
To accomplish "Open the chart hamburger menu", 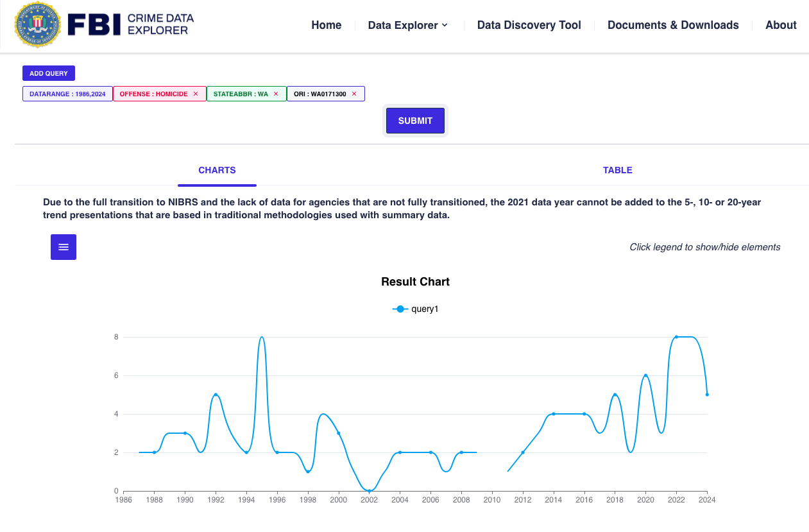I will tap(64, 247).
